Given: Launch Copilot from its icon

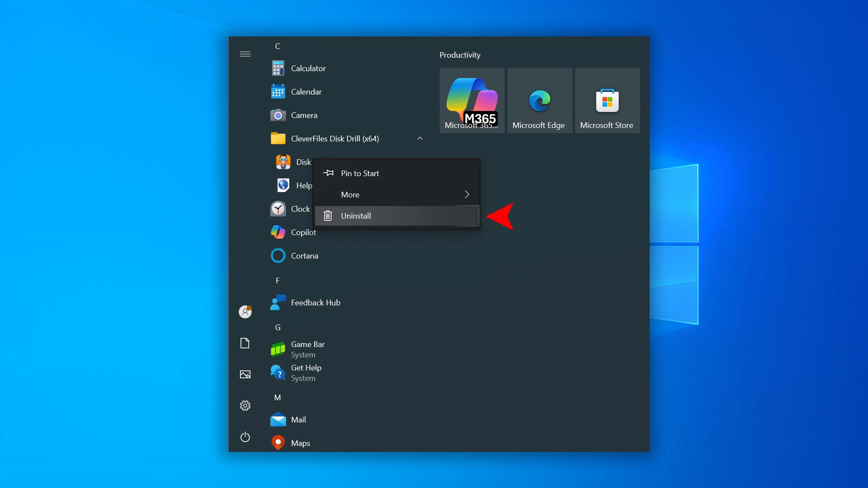Looking at the screenshot, I should (x=278, y=232).
